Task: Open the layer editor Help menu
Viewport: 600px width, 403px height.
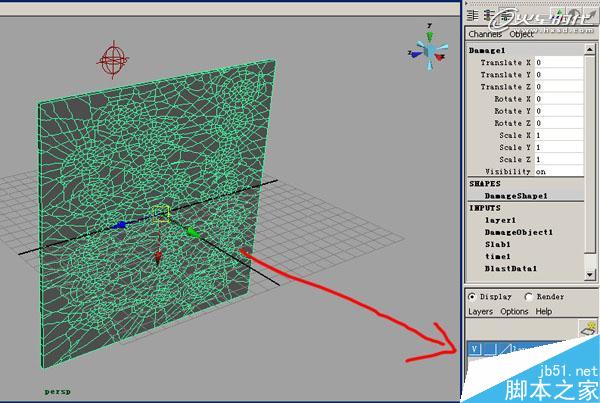Action: pyautogui.click(x=543, y=312)
